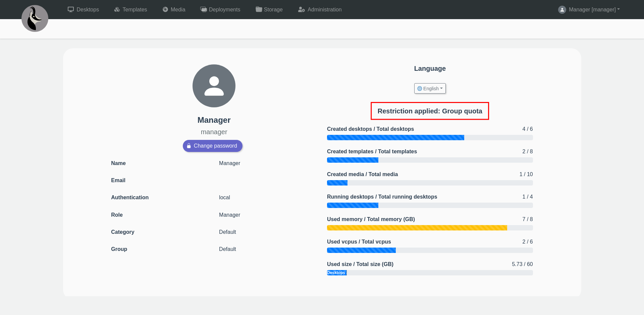Click the user avatar icon in navbar

pos(562,10)
